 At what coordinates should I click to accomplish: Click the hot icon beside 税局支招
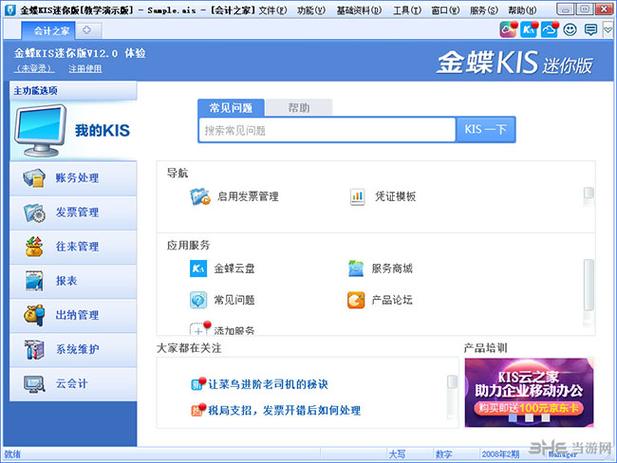pyautogui.click(x=198, y=410)
